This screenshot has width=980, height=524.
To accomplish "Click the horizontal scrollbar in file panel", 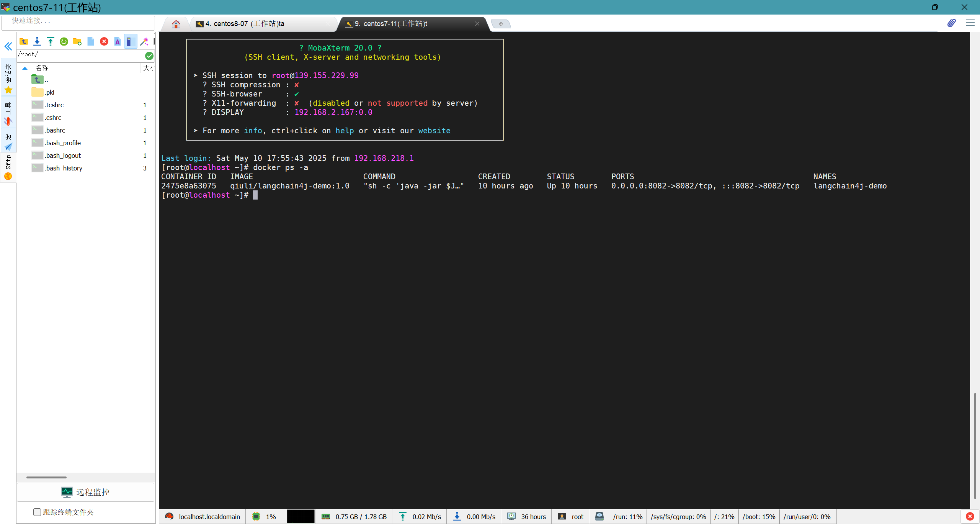I will pos(46,477).
